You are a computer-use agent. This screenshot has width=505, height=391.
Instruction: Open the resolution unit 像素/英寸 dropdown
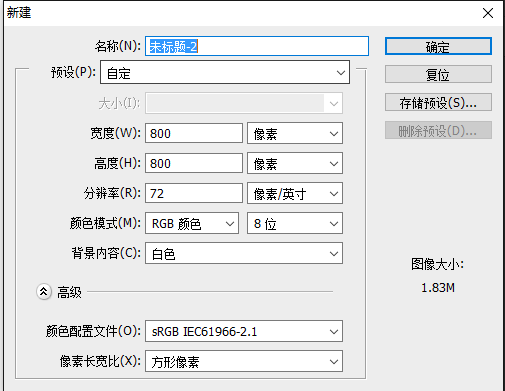295,193
